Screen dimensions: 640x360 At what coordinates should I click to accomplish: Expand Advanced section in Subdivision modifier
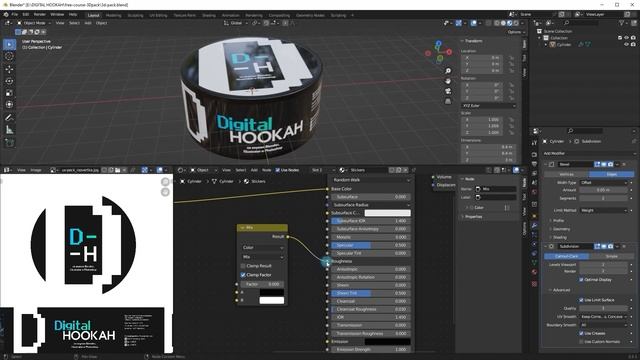click(x=561, y=290)
